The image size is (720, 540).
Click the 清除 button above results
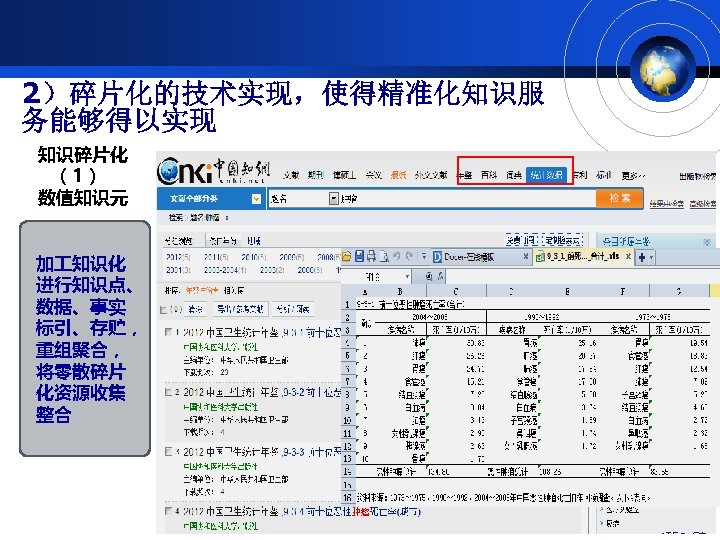tap(195, 309)
